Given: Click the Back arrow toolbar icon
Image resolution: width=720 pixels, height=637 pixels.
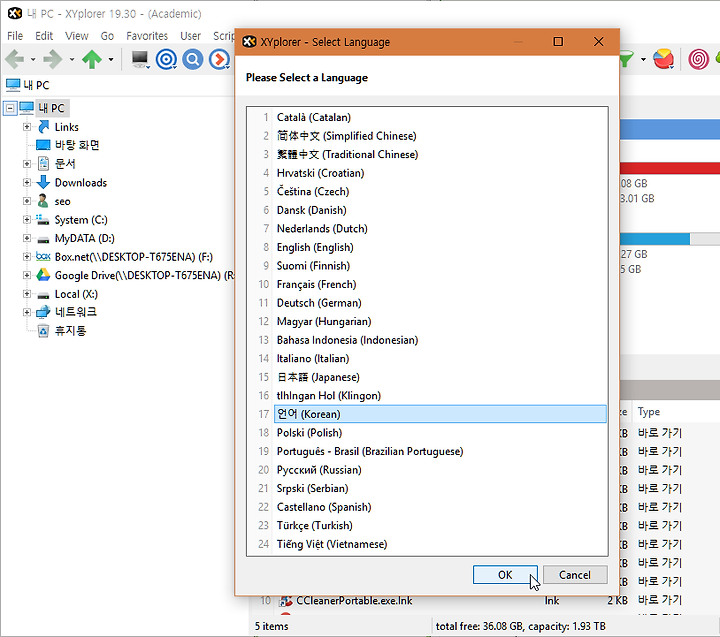Looking at the screenshot, I should coord(14,59).
